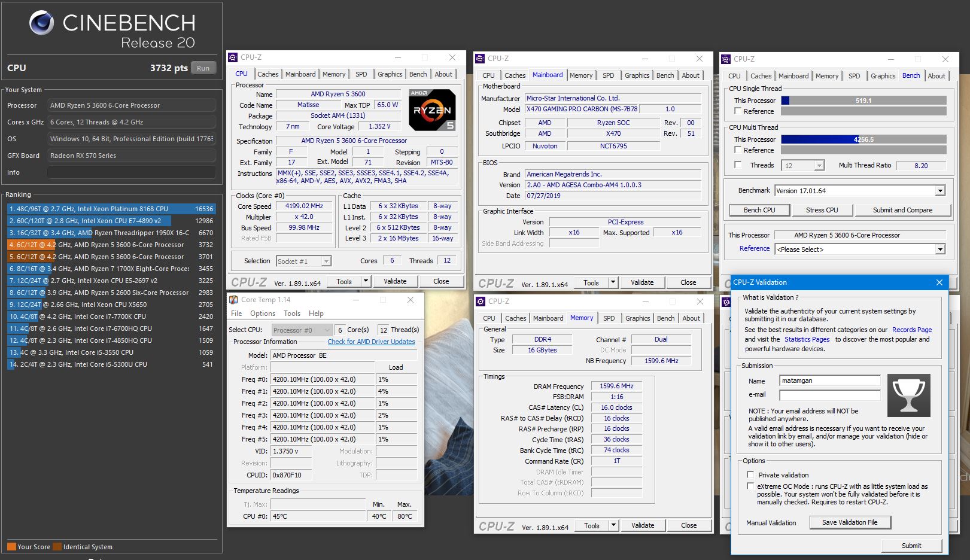Image resolution: width=970 pixels, height=560 pixels.
Task: Expand Tools arrow in CPU-Z CPU window
Action: (366, 281)
